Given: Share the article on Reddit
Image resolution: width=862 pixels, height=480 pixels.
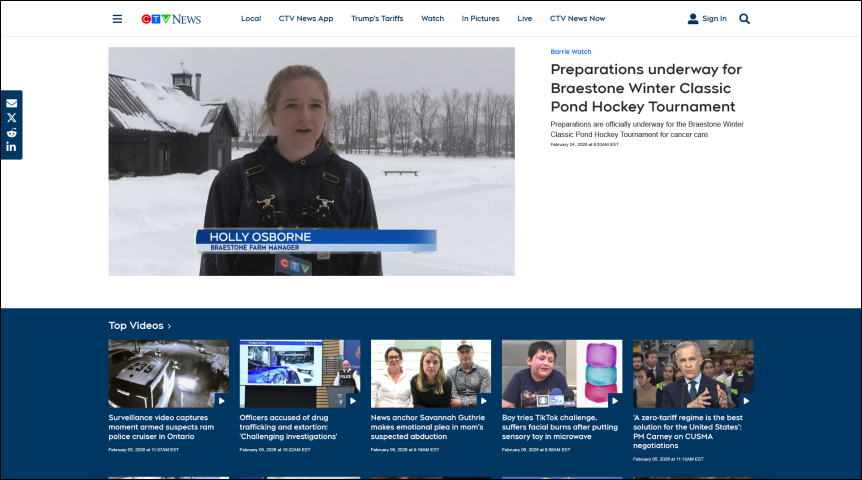Looking at the screenshot, I should 12,133.
